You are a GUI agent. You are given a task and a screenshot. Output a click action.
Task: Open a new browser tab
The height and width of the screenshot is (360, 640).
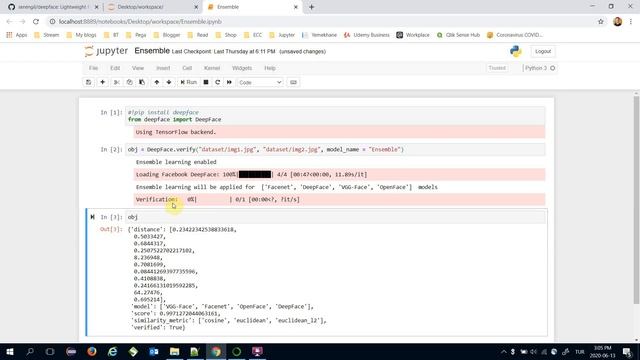311,7
